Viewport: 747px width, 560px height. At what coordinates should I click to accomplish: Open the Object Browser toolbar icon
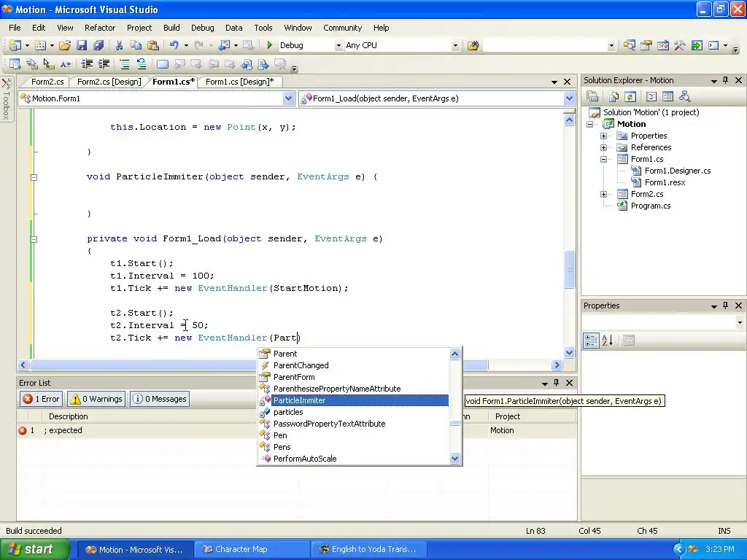pos(662,45)
